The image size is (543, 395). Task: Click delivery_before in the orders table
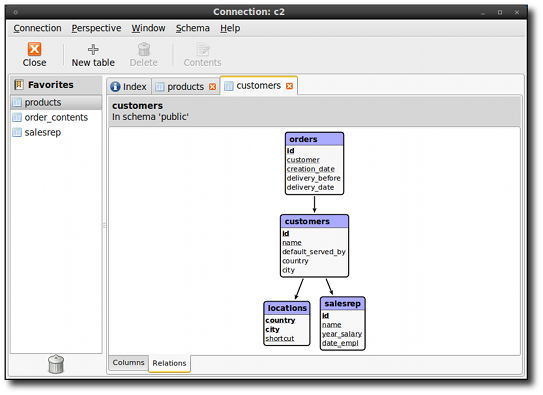[x=313, y=178]
